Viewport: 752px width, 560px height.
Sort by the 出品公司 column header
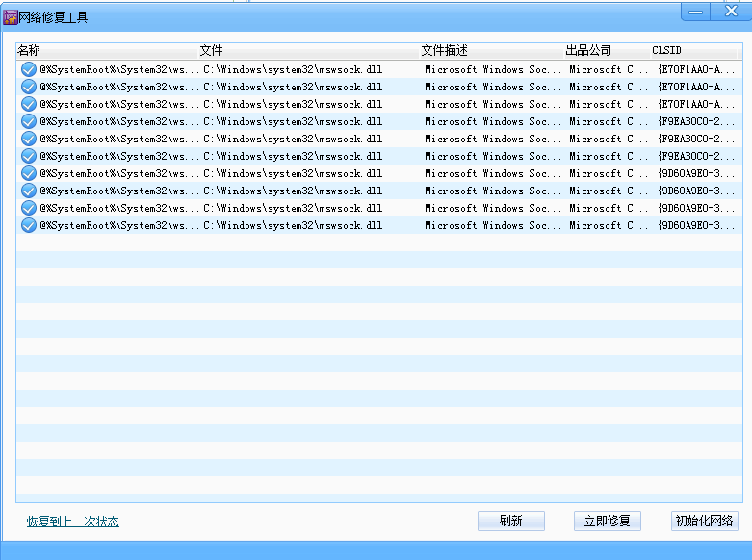(x=607, y=50)
